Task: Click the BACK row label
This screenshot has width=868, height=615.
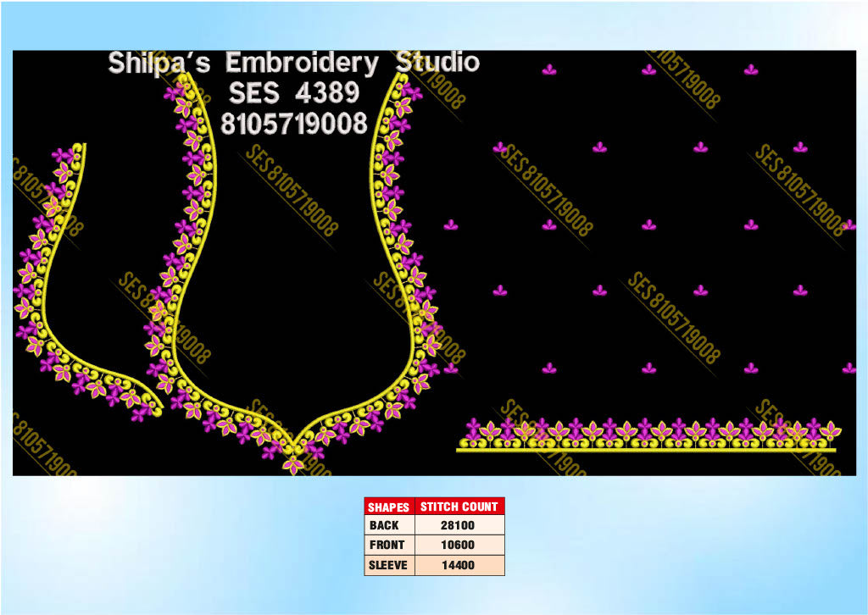Action: [x=384, y=525]
